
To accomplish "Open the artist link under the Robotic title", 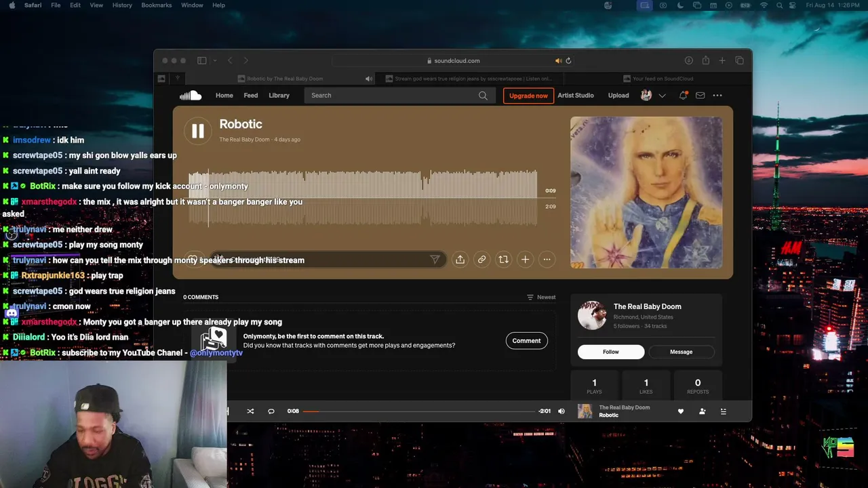I will 244,140.
